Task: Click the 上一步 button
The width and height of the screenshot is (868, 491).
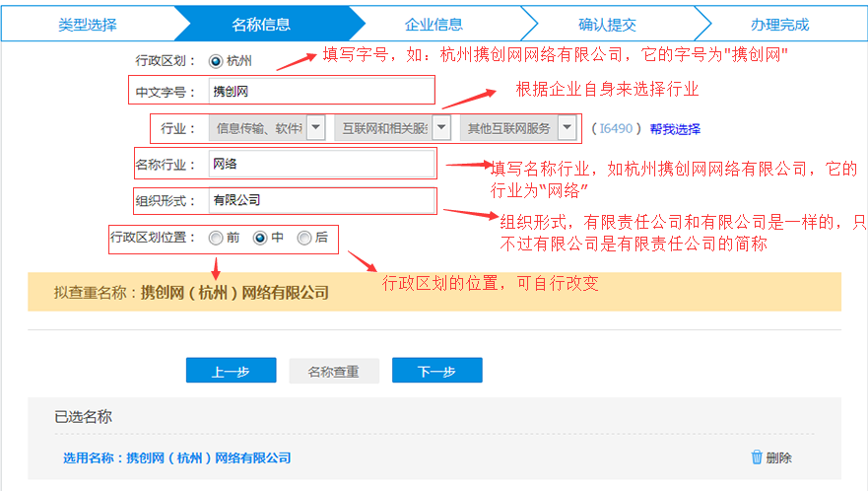Action: click(231, 372)
